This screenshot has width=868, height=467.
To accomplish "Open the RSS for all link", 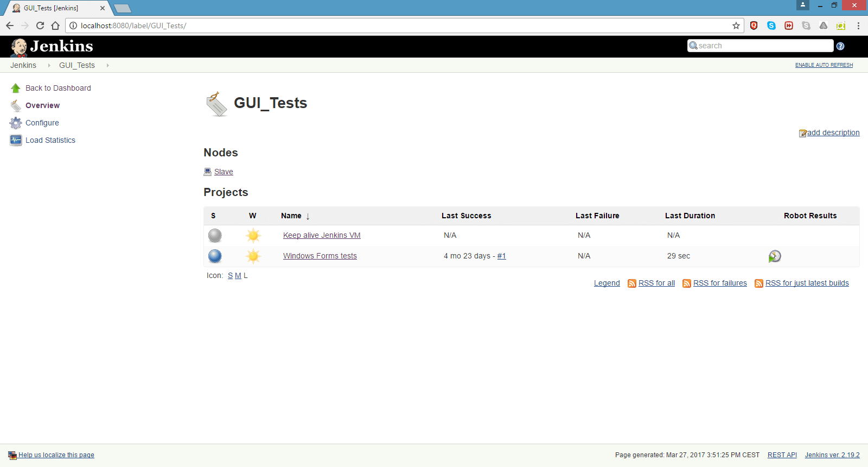I will pyautogui.click(x=656, y=283).
